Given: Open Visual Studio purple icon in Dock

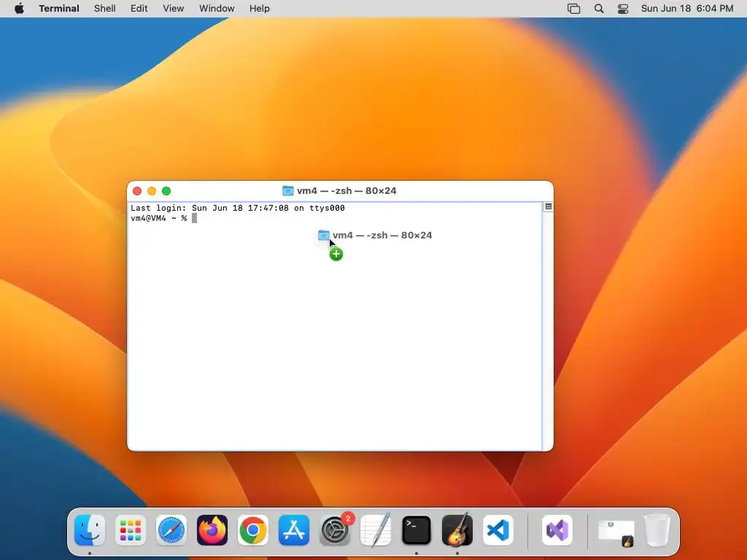Looking at the screenshot, I should [557, 530].
